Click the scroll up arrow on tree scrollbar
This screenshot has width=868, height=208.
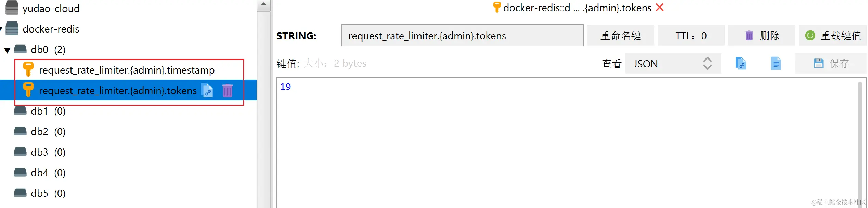pyautogui.click(x=264, y=4)
